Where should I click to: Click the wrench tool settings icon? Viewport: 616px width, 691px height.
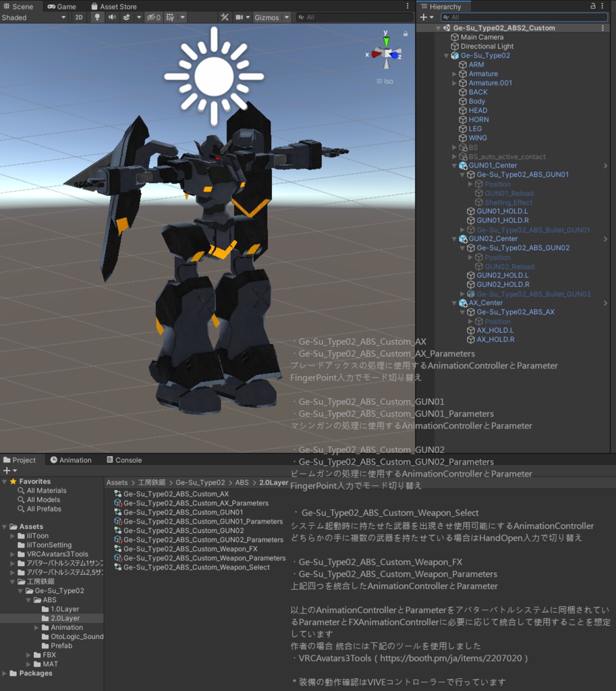pos(225,18)
